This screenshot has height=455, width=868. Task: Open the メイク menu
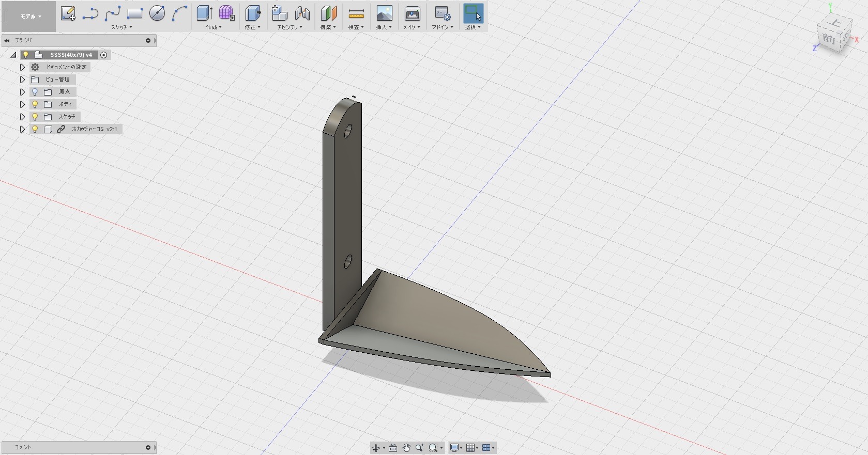[412, 27]
